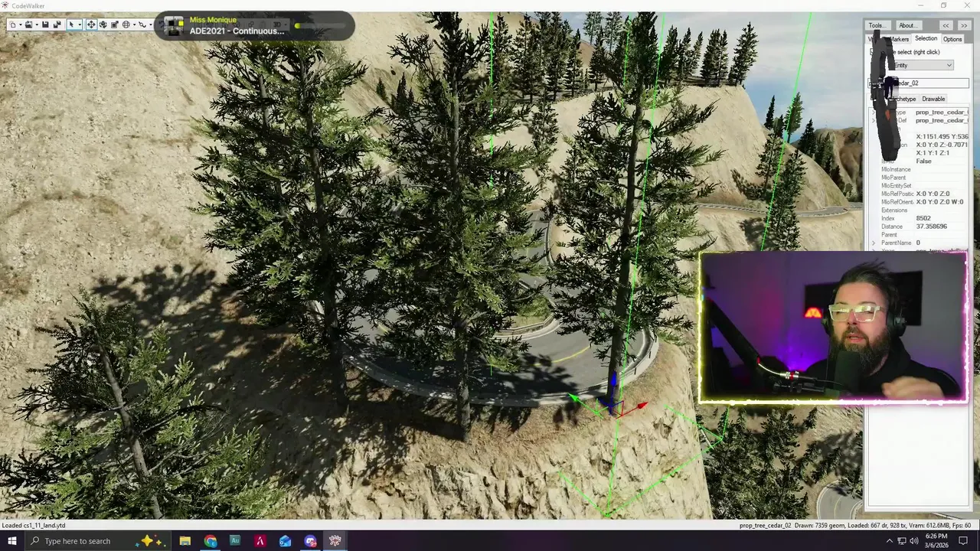Viewport: 980px width, 551px height.
Task: Switch to the Selection tab
Action: 926,38
